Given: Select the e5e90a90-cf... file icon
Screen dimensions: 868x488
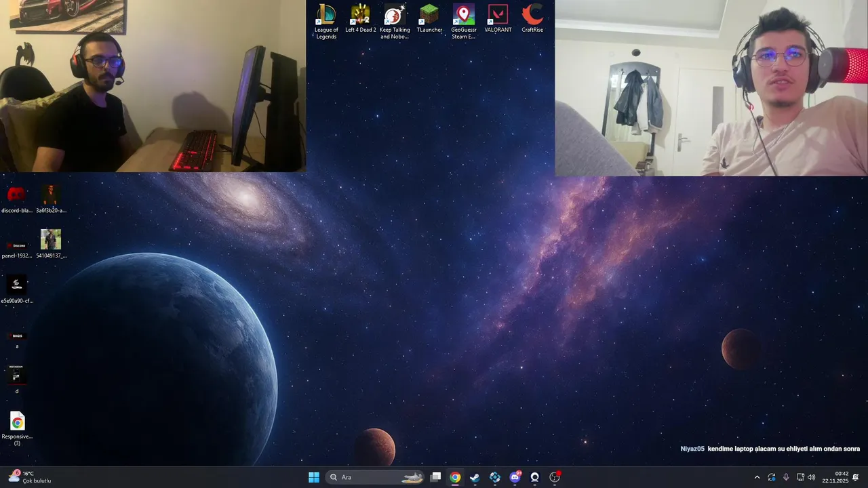Looking at the screenshot, I should pos(17,290).
